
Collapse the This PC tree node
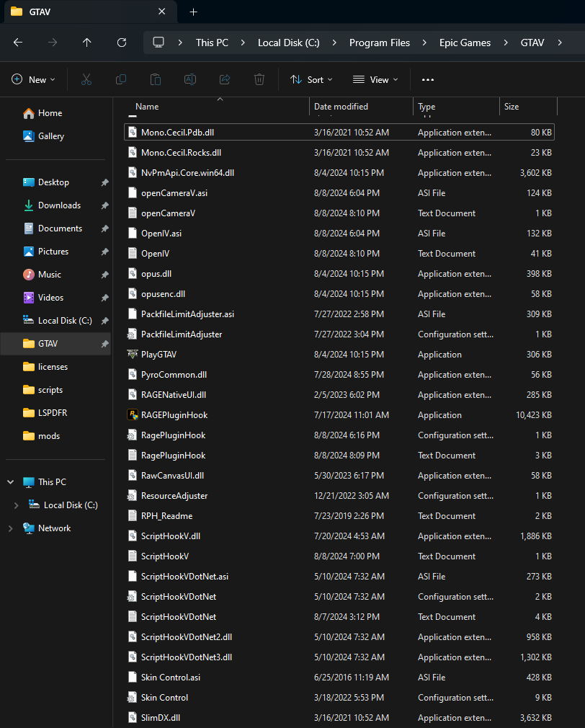coord(10,482)
